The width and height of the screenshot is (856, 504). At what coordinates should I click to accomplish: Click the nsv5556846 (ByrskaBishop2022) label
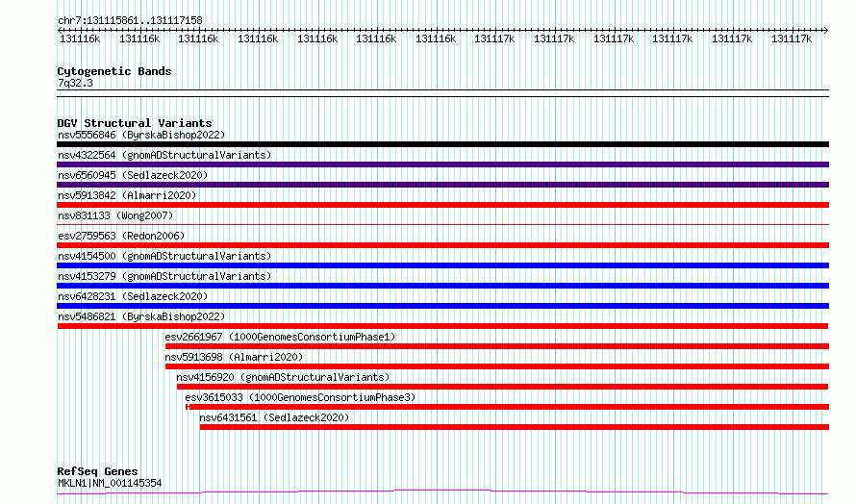pyautogui.click(x=141, y=135)
